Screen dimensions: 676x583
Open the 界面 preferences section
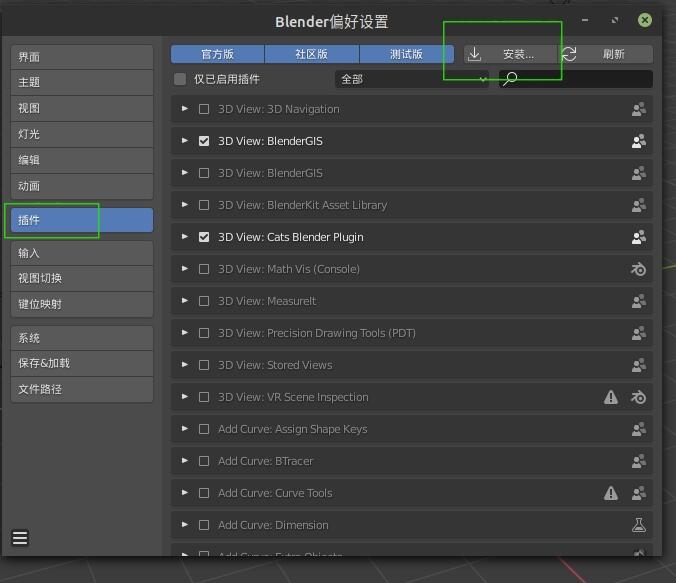tap(82, 57)
